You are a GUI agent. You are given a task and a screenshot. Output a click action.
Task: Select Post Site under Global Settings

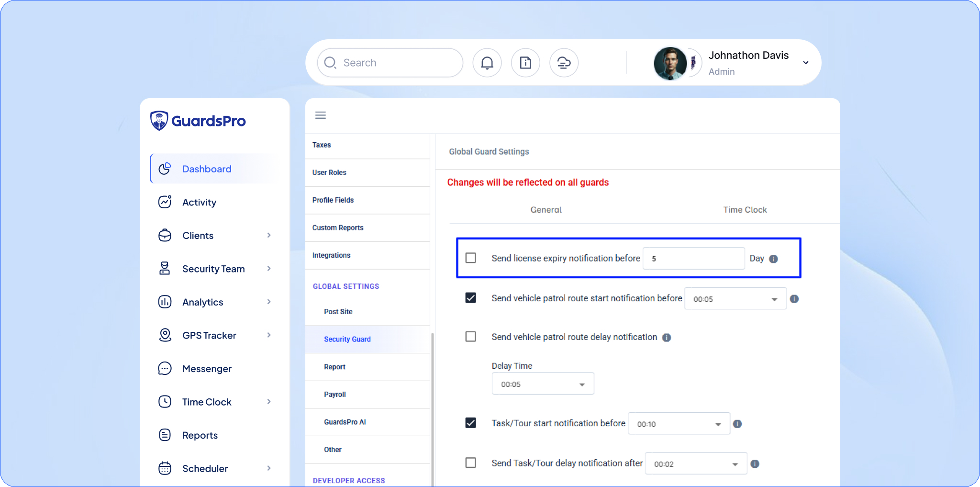tap(367, 312)
